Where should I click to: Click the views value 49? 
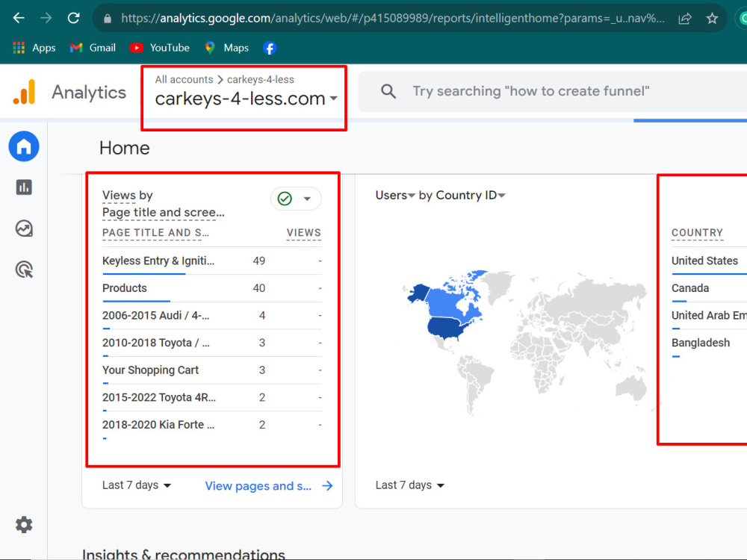pos(258,261)
